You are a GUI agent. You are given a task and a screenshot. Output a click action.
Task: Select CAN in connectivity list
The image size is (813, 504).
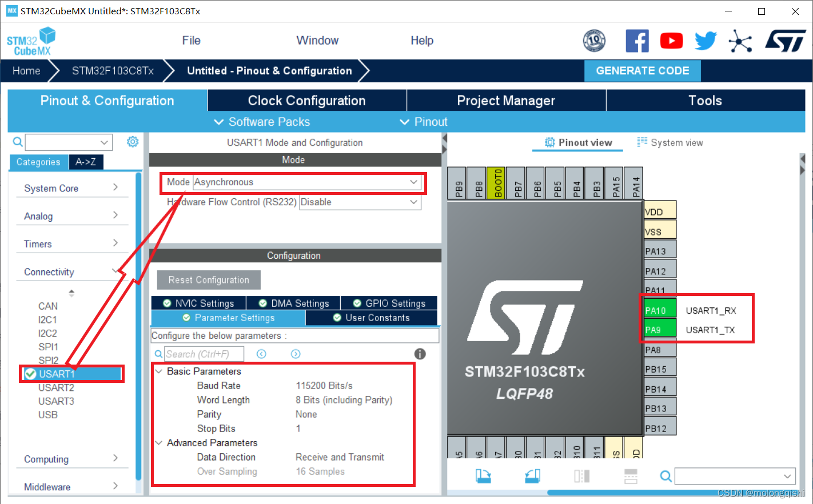pyautogui.click(x=48, y=306)
